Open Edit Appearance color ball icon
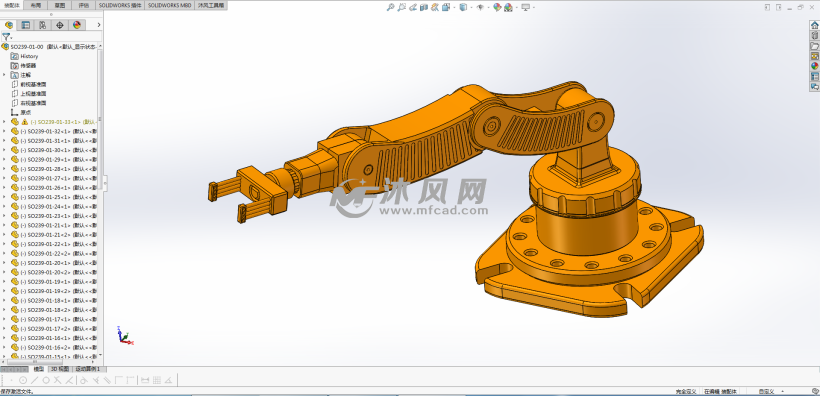This screenshot has height=396, width=820. tap(497, 7)
